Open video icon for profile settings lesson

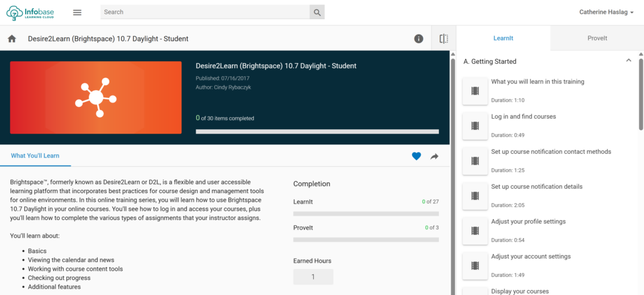(475, 231)
